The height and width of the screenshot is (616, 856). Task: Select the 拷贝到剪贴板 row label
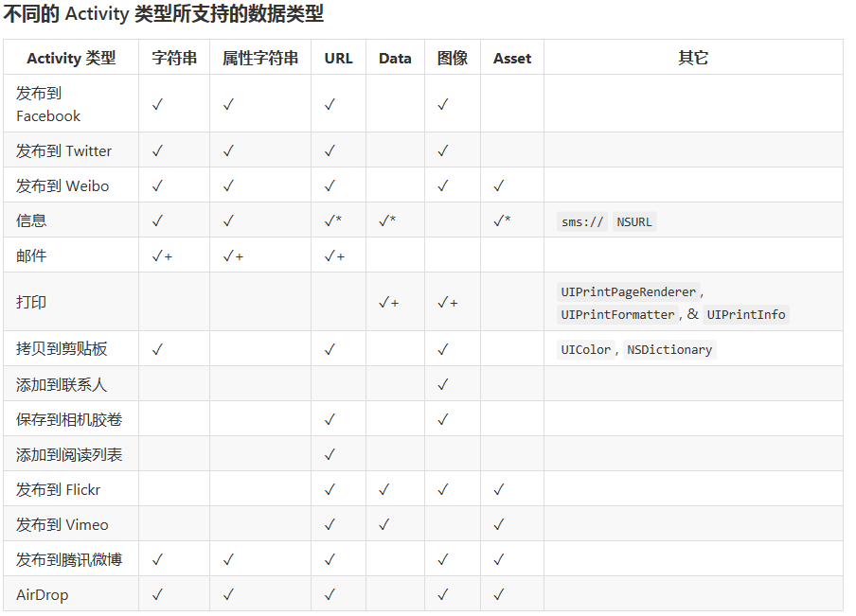[62, 348]
